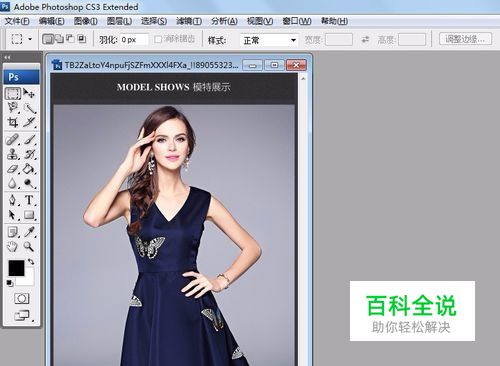The width and height of the screenshot is (500, 366).
Task: Open the 滤镜(T) menu
Action: [189, 21]
